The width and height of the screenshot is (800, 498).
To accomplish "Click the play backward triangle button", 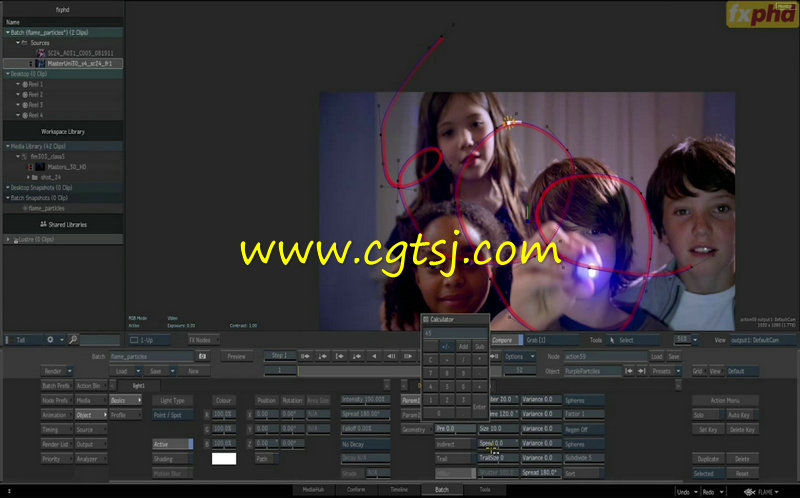I will 374,356.
